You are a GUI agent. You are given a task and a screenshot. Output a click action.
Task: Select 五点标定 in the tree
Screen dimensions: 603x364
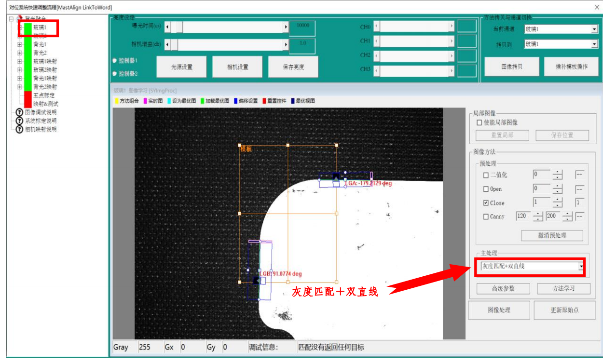coord(43,95)
